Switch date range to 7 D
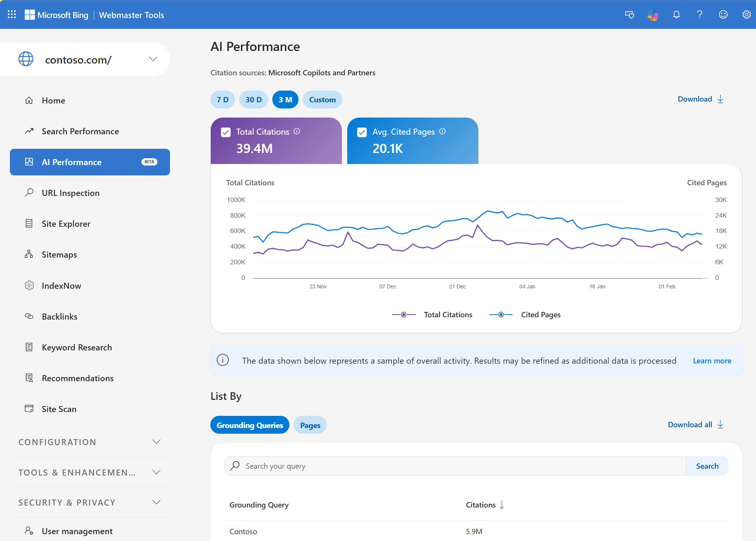Screen dimensions: 756x541 (222, 99)
